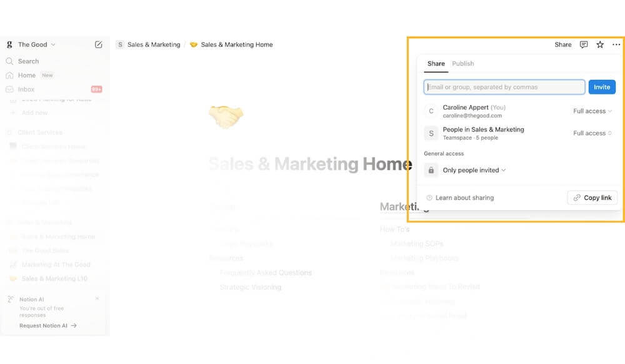Click the Sales & Marketing teamspace avatar
The height and width of the screenshot is (364, 625).
431,134
